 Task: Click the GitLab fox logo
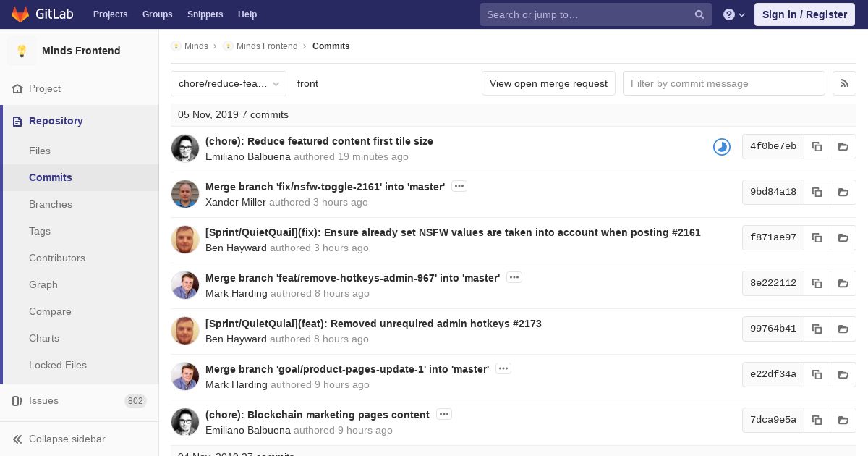pos(20,14)
